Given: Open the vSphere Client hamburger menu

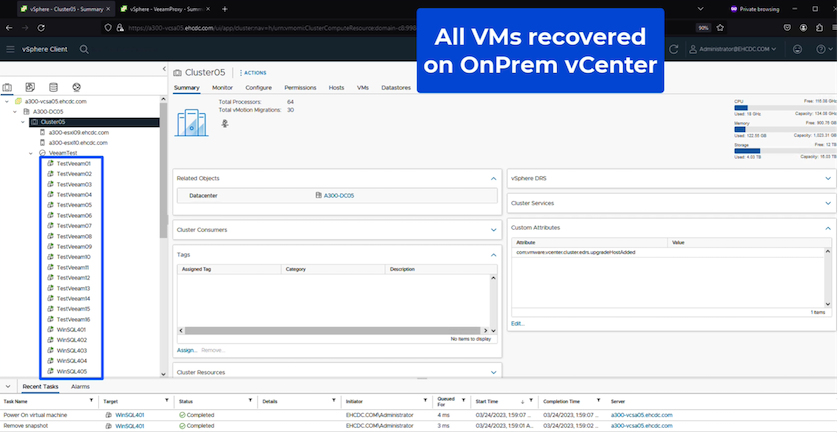Looking at the screenshot, I should coord(10,49).
